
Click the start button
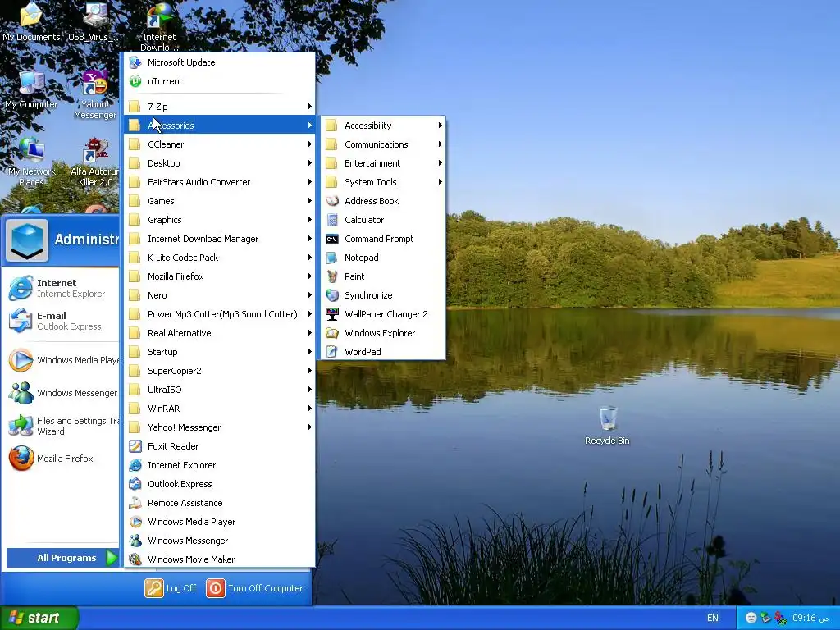point(39,618)
